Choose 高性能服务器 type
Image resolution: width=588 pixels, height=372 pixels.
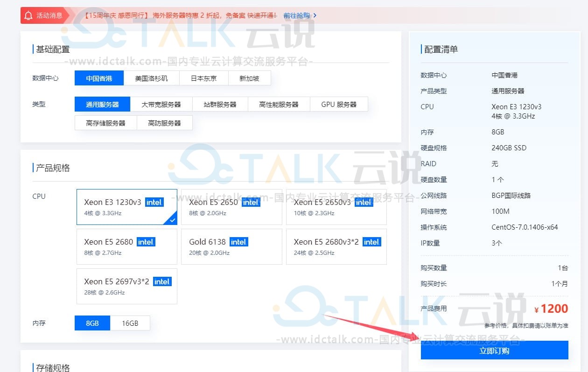tap(279, 104)
